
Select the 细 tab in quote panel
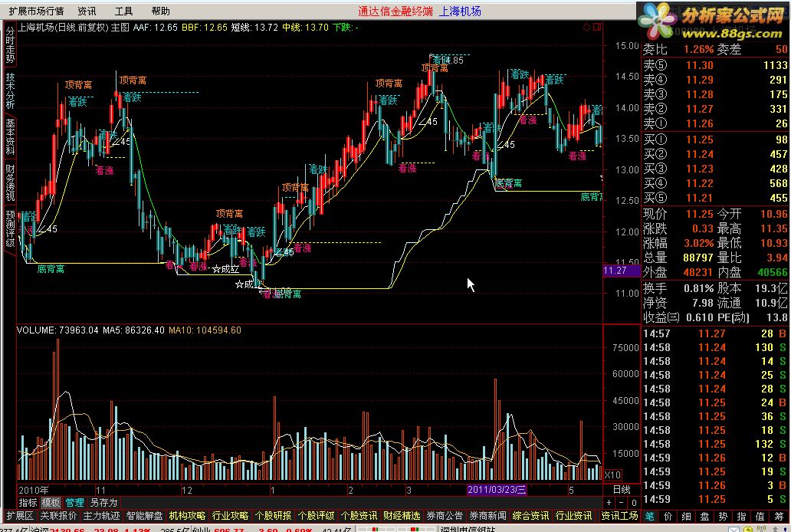pyautogui.click(x=687, y=516)
